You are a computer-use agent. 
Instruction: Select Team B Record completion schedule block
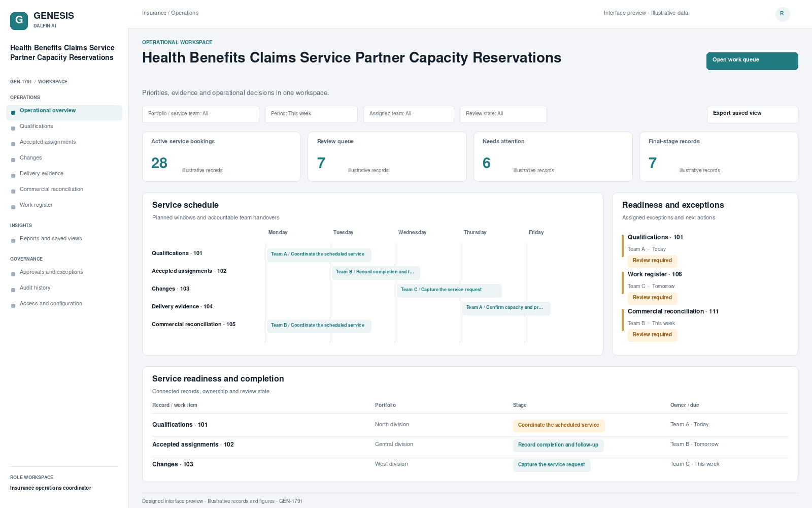point(376,272)
